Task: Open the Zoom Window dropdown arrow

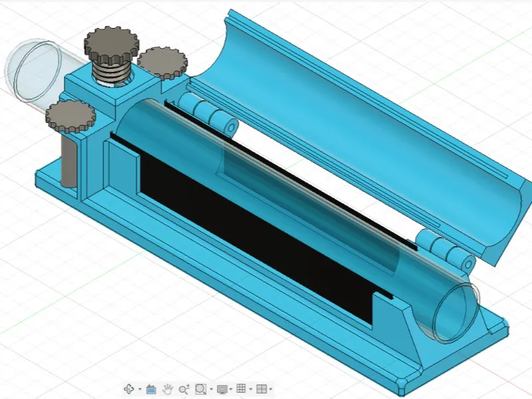Action: coord(211,389)
